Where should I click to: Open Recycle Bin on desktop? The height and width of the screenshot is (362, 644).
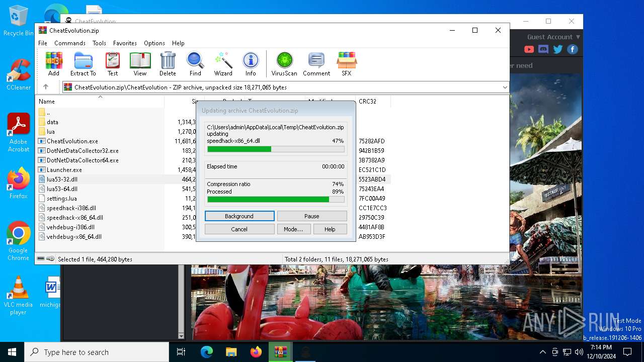[18, 21]
